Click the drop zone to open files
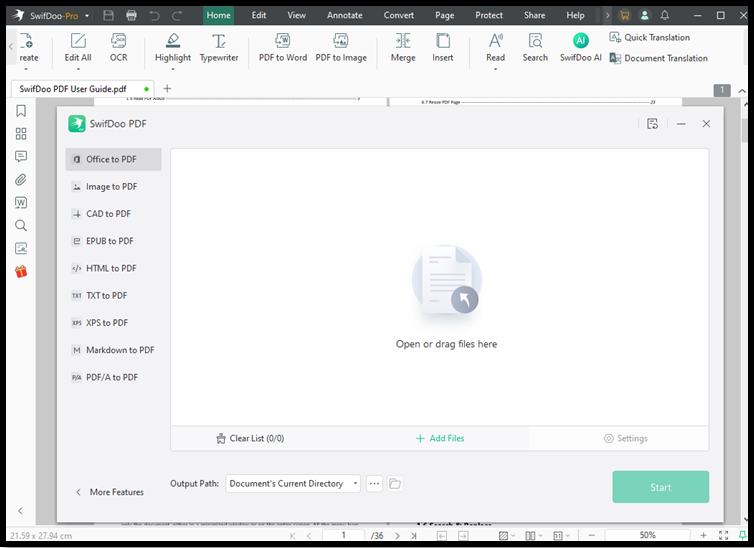 pyautogui.click(x=440, y=287)
